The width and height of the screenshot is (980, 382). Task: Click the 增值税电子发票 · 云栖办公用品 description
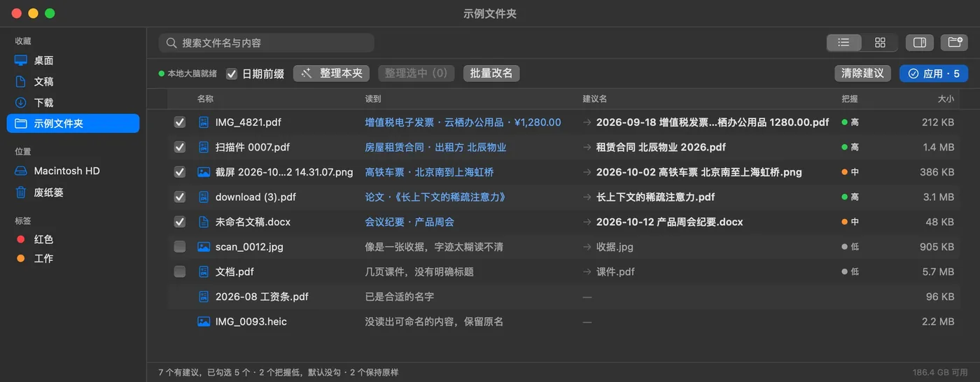pos(463,122)
